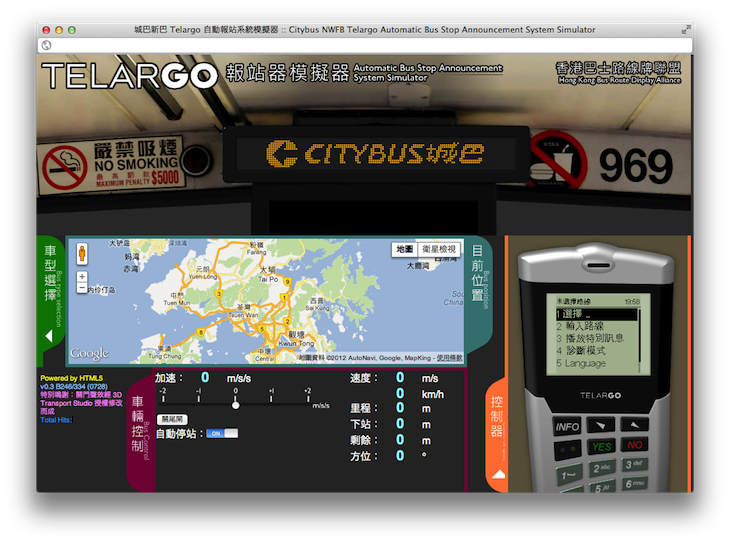Select menu item 4 診斷模式 on handset screen
The height and width of the screenshot is (543, 730).
coord(581,351)
